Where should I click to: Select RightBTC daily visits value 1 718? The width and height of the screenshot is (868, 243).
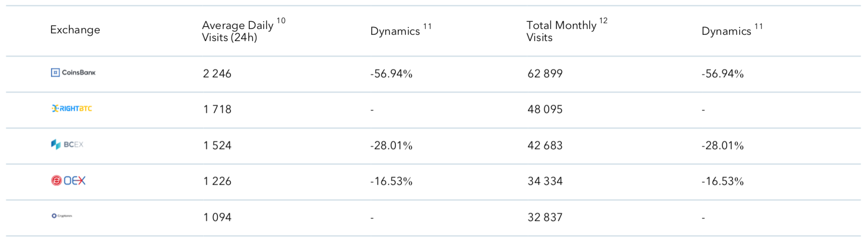coord(217,109)
